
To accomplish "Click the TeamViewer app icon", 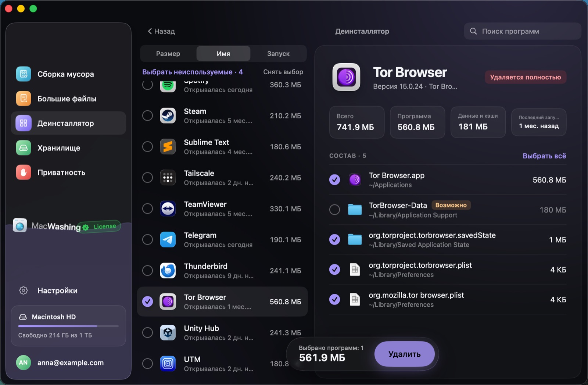I will pyautogui.click(x=168, y=208).
